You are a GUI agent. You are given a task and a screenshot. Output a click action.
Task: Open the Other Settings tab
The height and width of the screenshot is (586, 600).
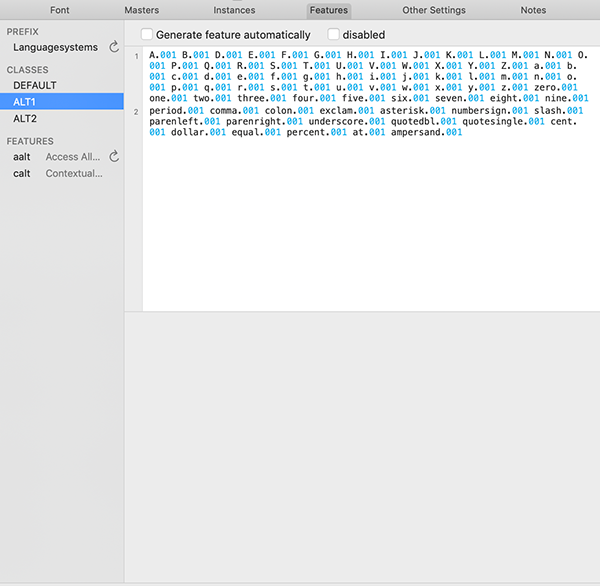pos(434,10)
